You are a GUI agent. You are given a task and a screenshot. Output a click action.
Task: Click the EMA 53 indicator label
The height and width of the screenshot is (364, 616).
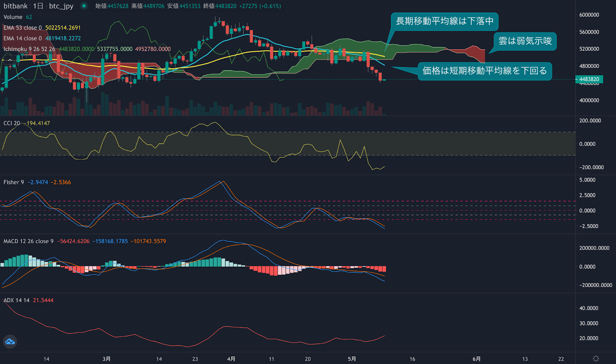(21, 28)
